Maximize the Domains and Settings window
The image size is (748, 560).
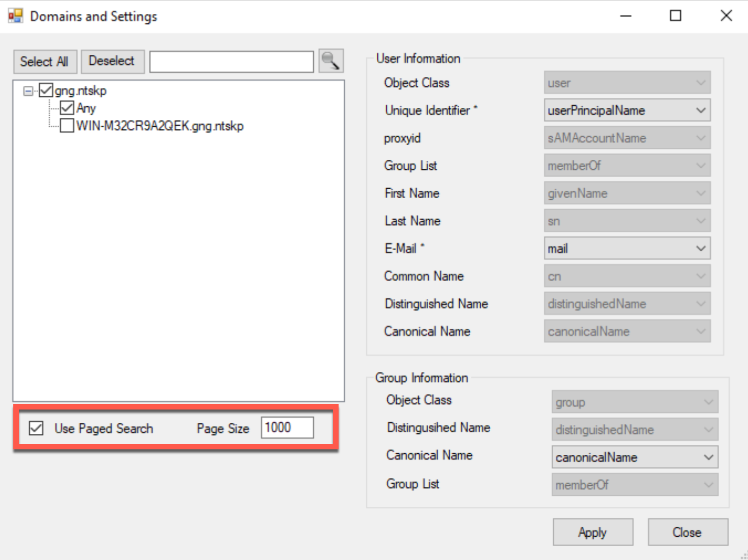(676, 16)
